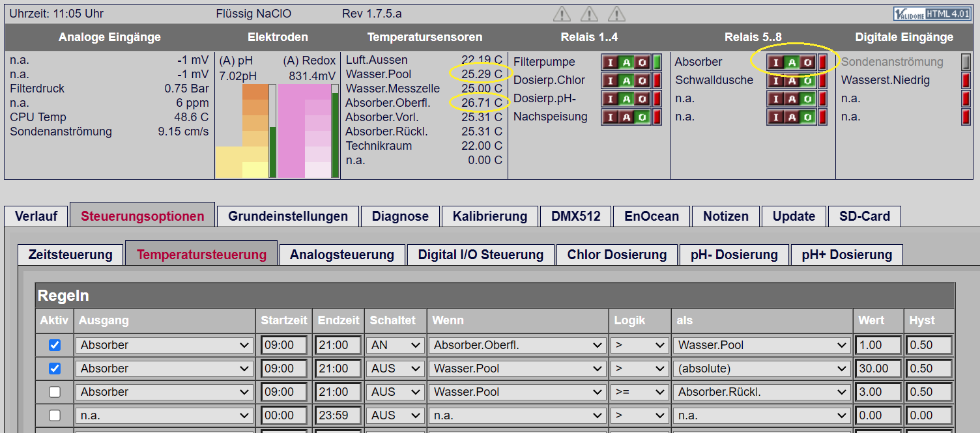The width and height of the screenshot is (980, 433).
Task: Click the red Dosierp.Chlor status LED
Action: click(657, 80)
